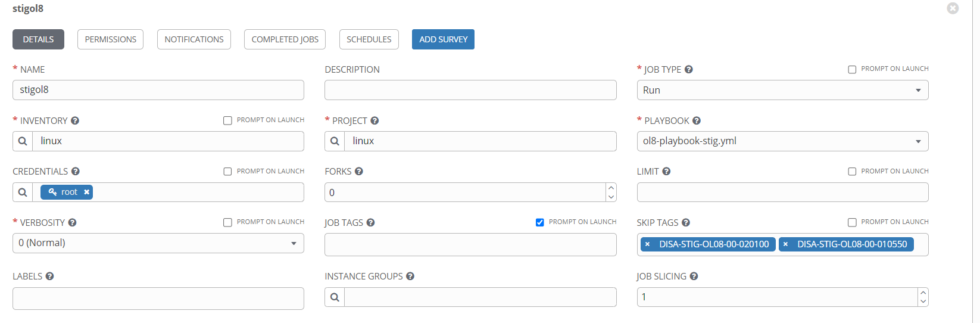Open the Schedules tab button
Image resolution: width=980 pixels, height=323 pixels.
[369, 39]
